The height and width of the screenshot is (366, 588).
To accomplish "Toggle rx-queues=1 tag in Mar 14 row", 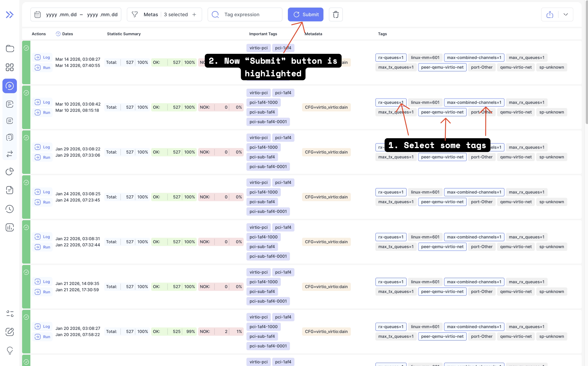I will 391,58.
